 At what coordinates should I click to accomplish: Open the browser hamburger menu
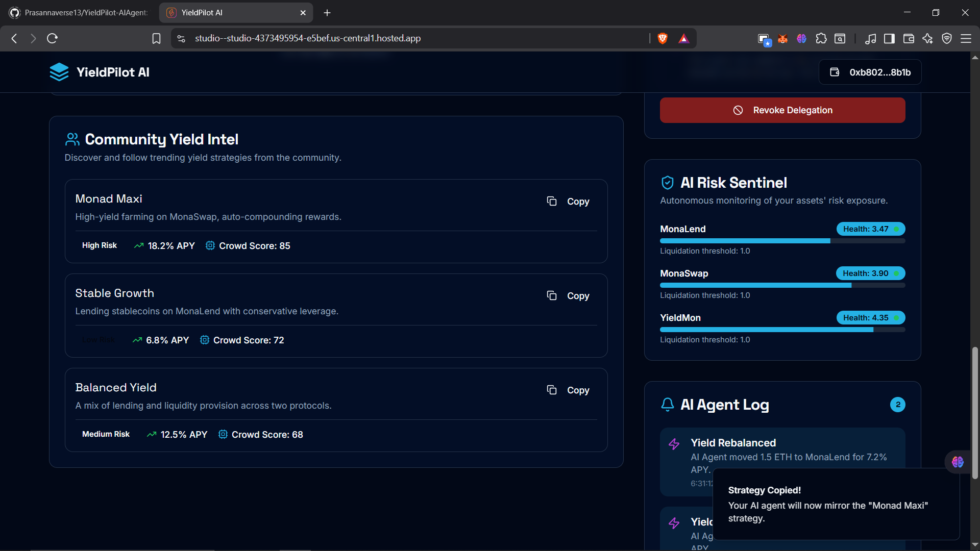coord(966,38)
